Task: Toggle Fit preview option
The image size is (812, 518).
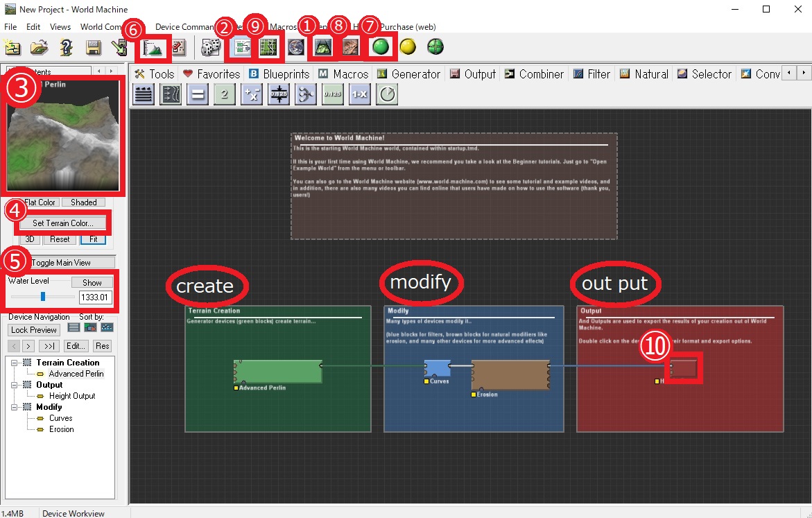Action: point(93,239)
